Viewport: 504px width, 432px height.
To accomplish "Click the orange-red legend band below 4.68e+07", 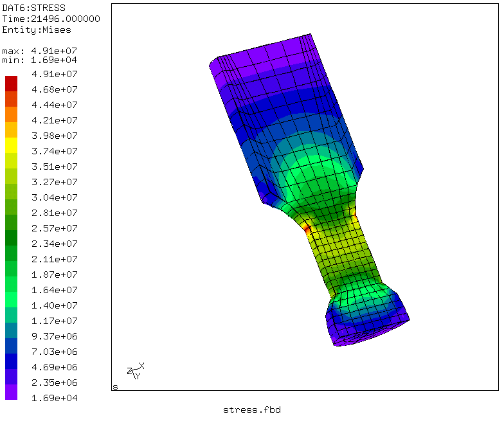I will pyautogui.click(x=12, y=99).
